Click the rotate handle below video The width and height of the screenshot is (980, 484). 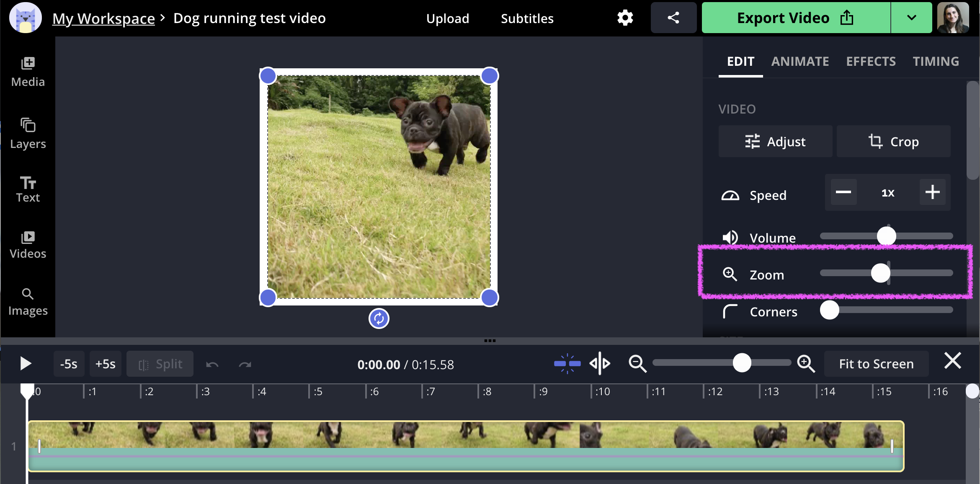coord(379,319)
